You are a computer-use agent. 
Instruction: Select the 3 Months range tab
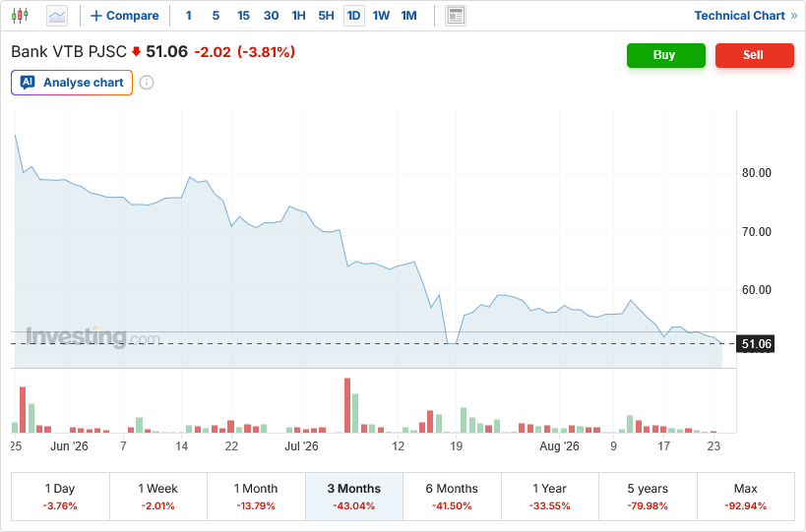tap(354, 497)
